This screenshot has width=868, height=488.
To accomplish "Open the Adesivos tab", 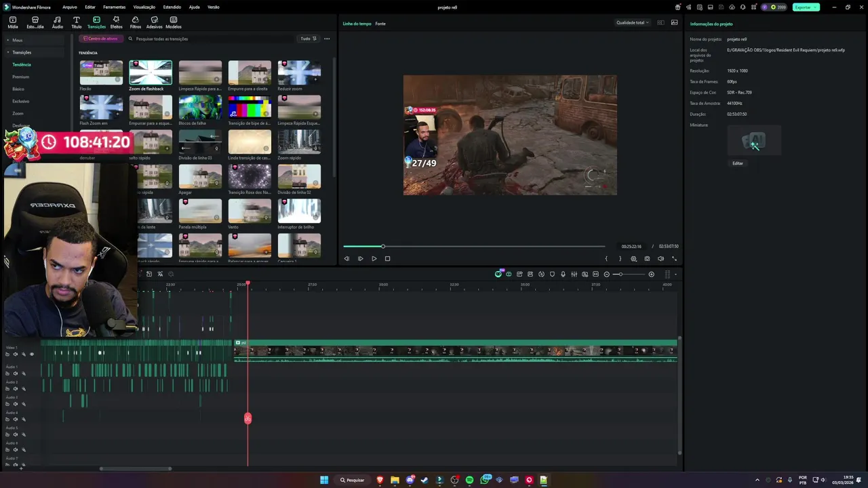I will pos(155,22).
